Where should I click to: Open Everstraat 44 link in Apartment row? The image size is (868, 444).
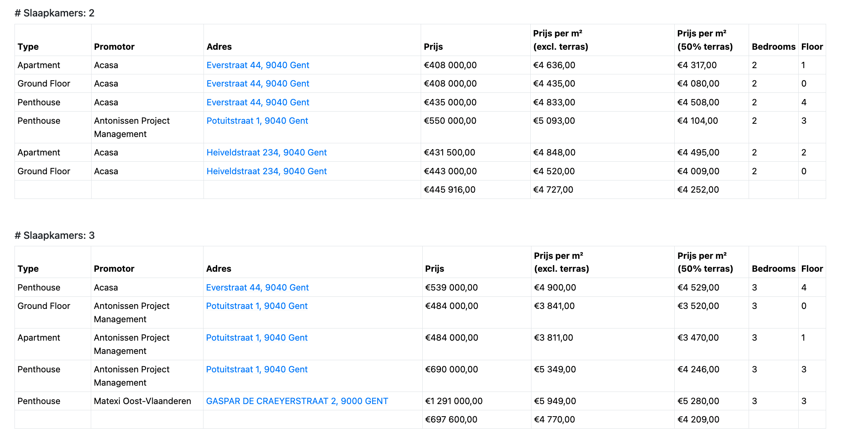(258, 65)
